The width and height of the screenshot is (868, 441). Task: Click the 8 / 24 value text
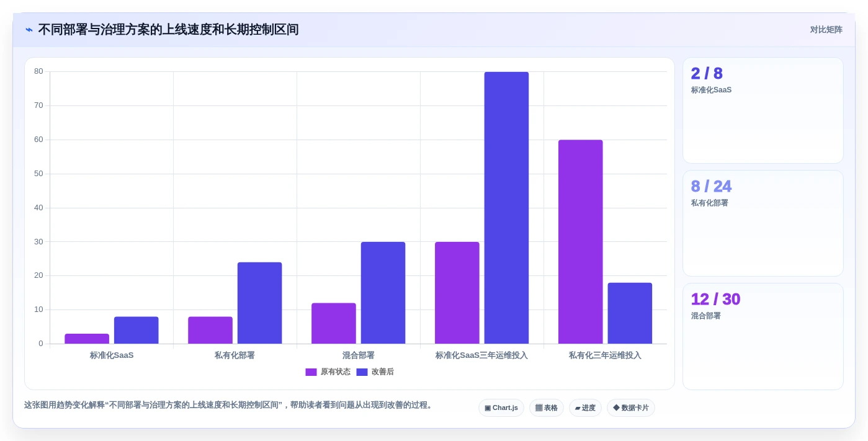pyautogui.click(x=711, y=186)
